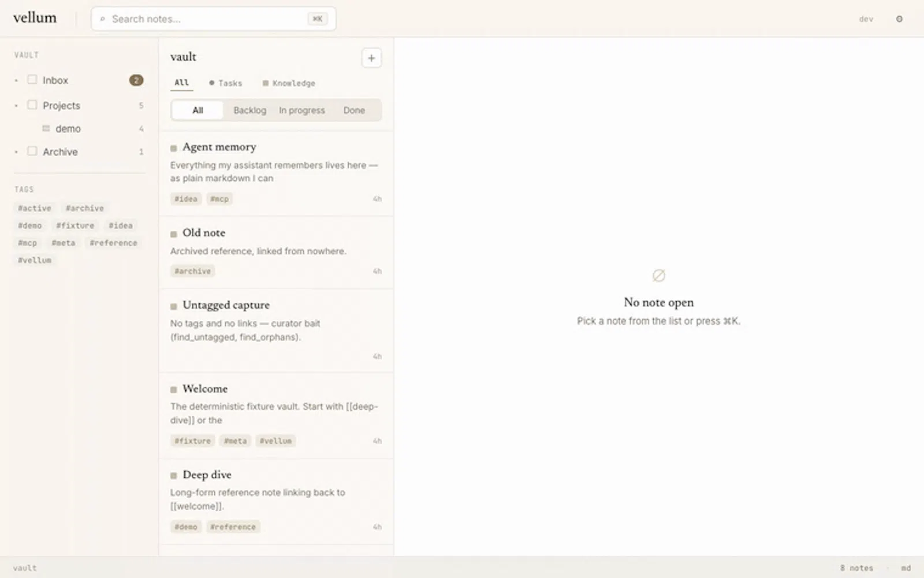Open the Old note entry
The image size is (924, 578).
click(276, 253)
